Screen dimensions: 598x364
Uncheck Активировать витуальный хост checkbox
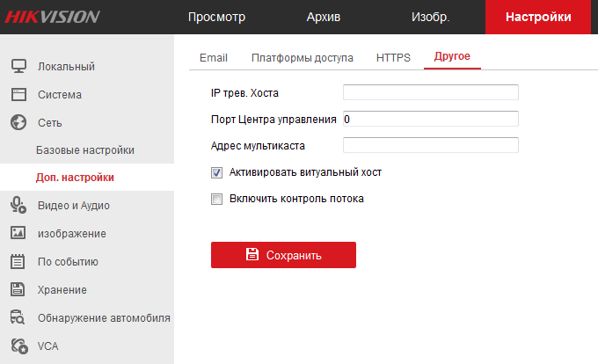[216, 172]
